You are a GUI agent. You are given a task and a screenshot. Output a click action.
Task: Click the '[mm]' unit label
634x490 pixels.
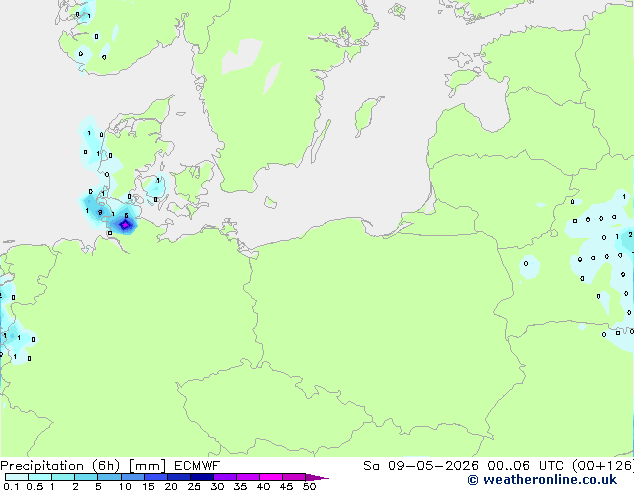coord(147,466)
